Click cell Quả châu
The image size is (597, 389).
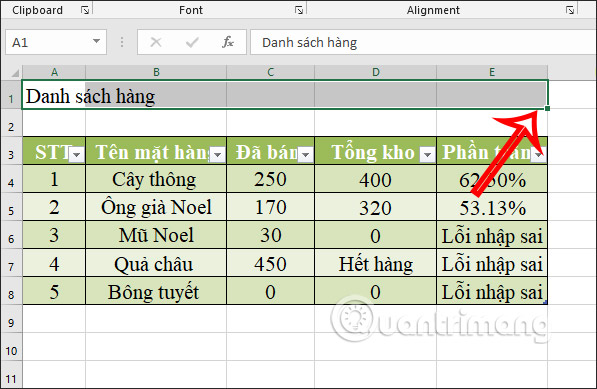[x=156, y=263]
